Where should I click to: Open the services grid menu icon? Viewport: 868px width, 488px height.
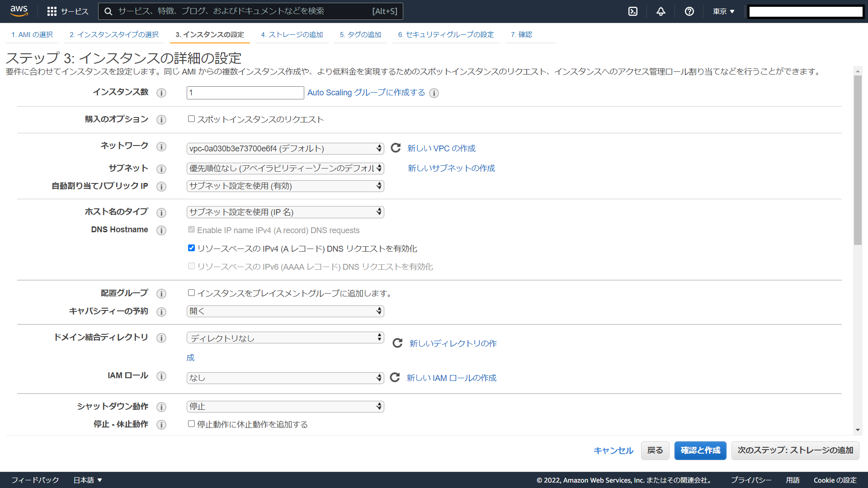pyautogui.click(x=52, y=11)
